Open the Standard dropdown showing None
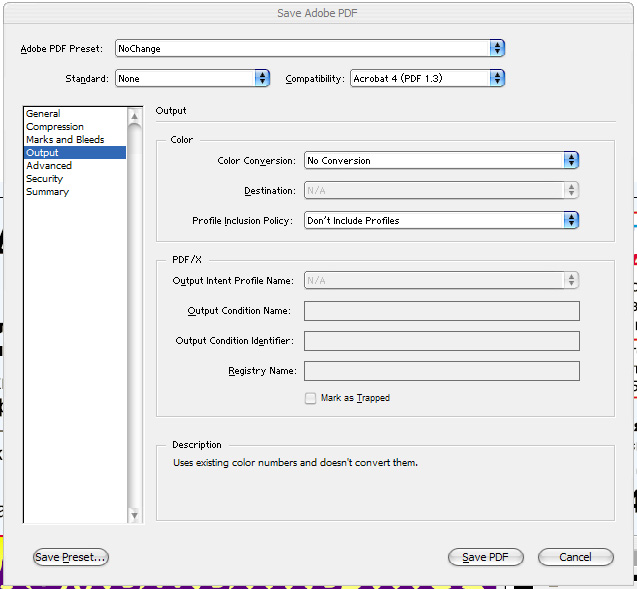The image size is (637, 589). pos(193,78)
